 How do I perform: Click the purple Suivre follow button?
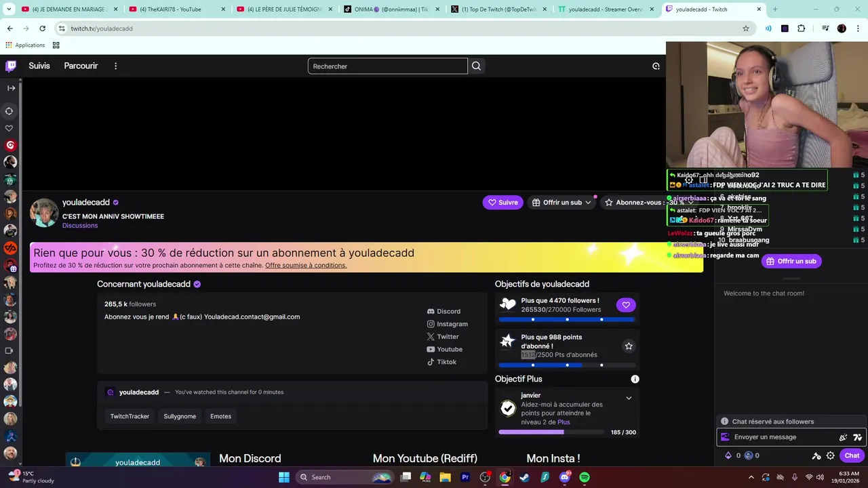click(502, 202)
